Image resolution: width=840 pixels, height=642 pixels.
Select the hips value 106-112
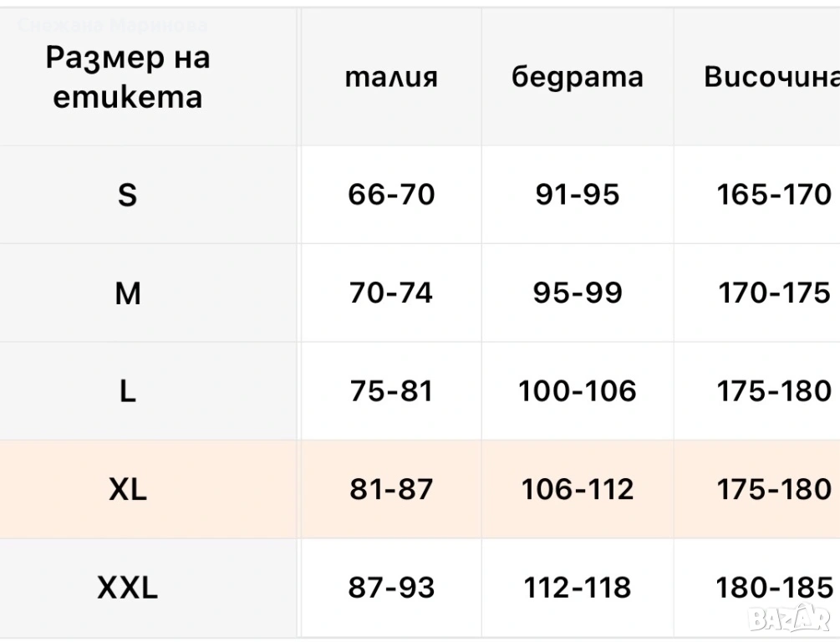[578, 490]
